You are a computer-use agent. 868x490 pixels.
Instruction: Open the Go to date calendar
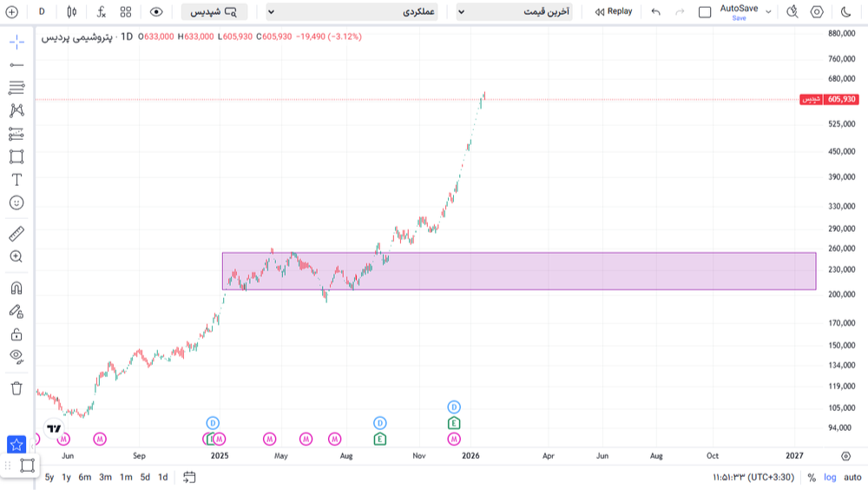tap(189, 477)
